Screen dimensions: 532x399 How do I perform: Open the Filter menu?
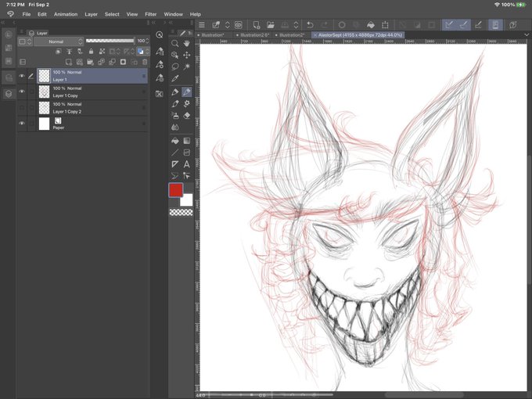151,14
